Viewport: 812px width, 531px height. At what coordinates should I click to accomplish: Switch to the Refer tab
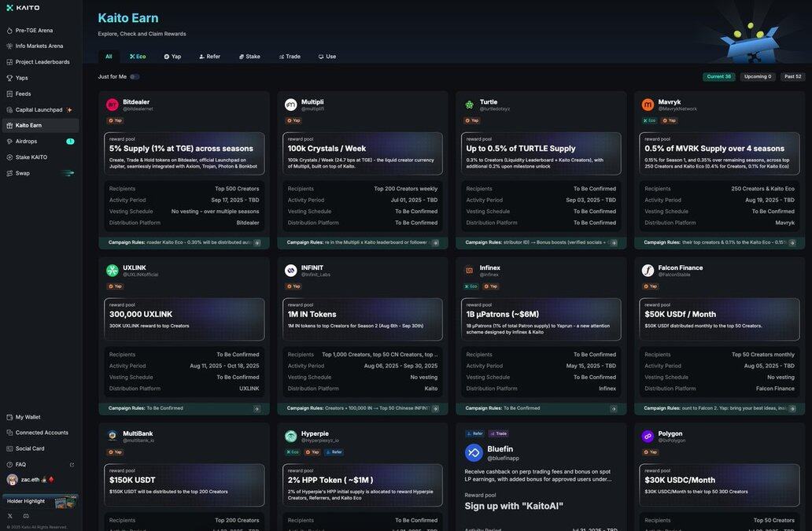click(210, 57)
